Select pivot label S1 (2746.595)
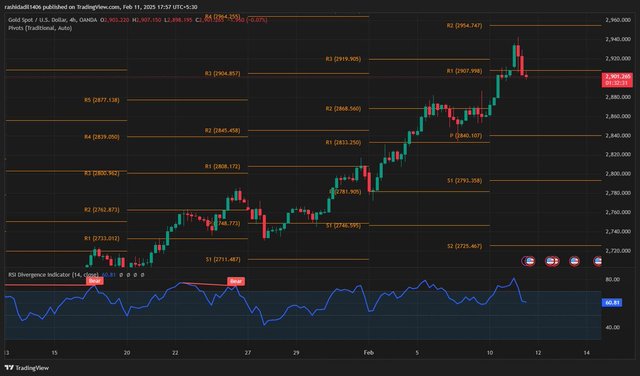Viewport: 640px width, 376px height. (x=343, y=226)
